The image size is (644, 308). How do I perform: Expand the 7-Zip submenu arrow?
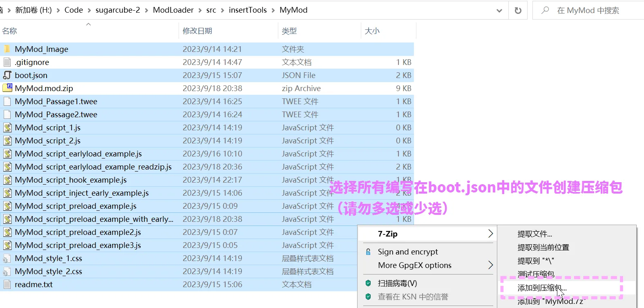[x=490, y=234]
